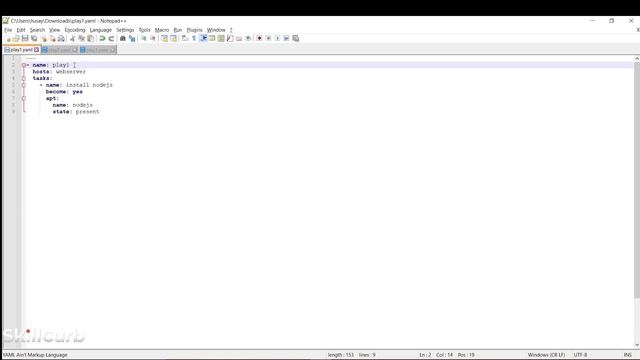Select the play1.yaml tab
Viewport: 640px width, 360px height.
(x=21, y=50)
